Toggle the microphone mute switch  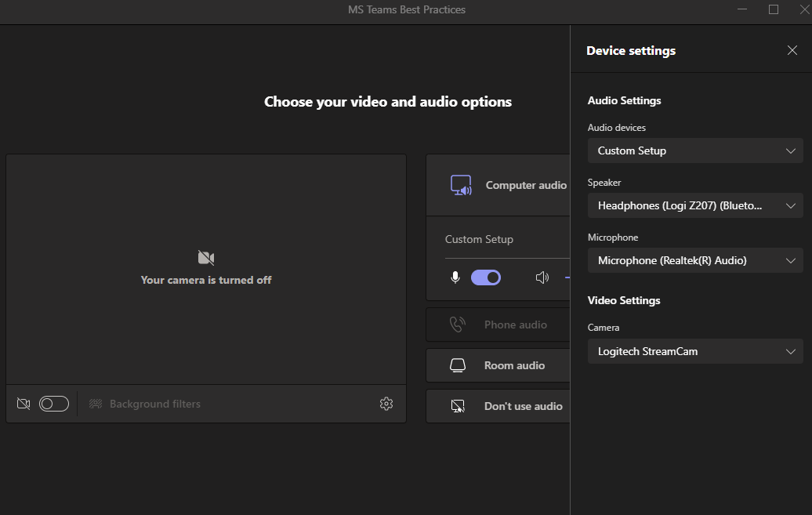pos(486,277)
